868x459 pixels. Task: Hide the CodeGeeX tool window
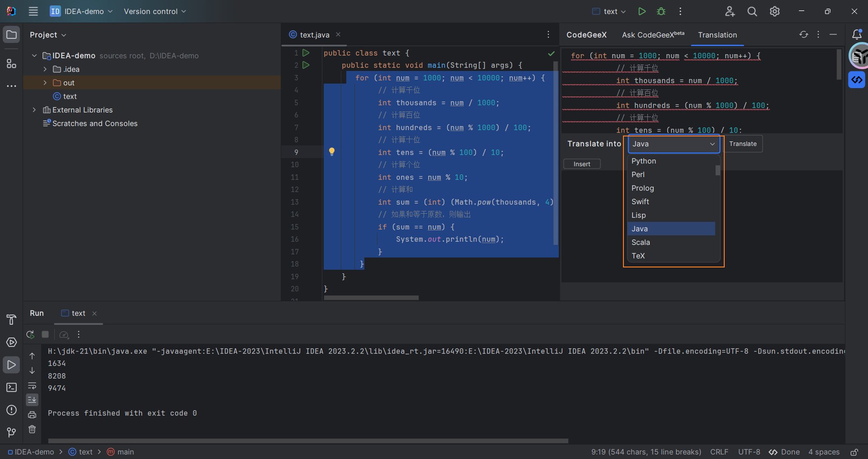click(x=833, y=34)
